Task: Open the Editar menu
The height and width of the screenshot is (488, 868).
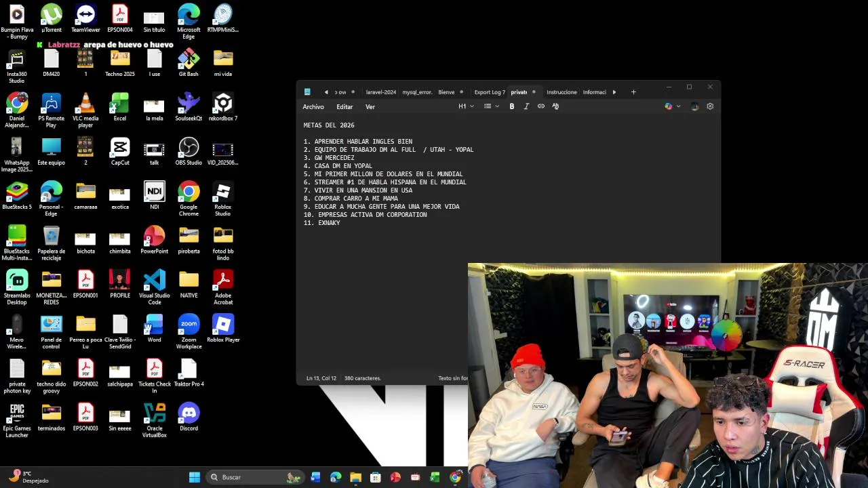Action: [344, 107]
